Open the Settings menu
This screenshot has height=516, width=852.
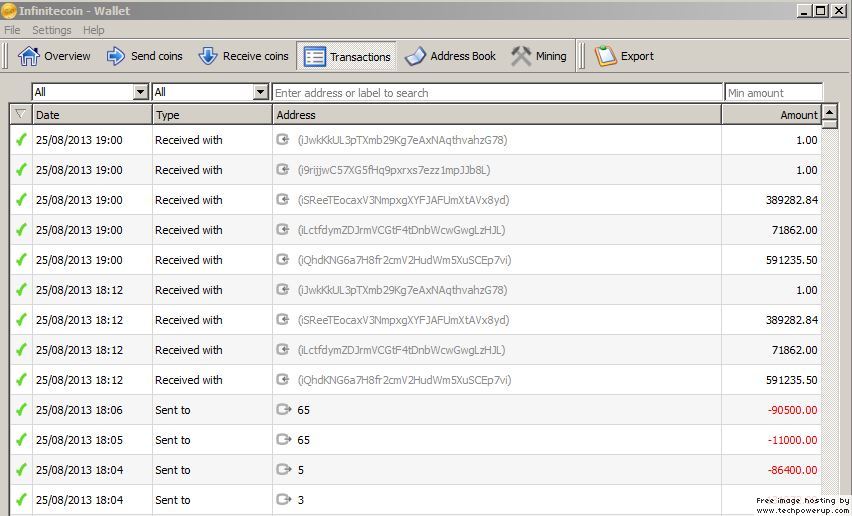(52, 30)
